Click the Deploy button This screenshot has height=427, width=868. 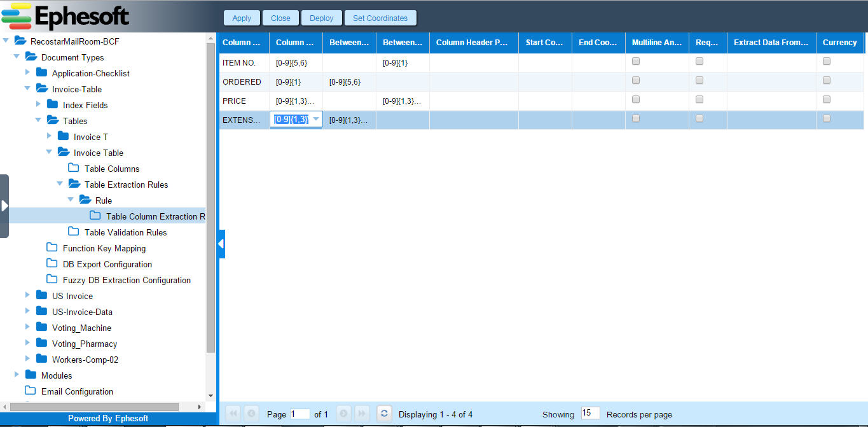[x=321, y=18]
